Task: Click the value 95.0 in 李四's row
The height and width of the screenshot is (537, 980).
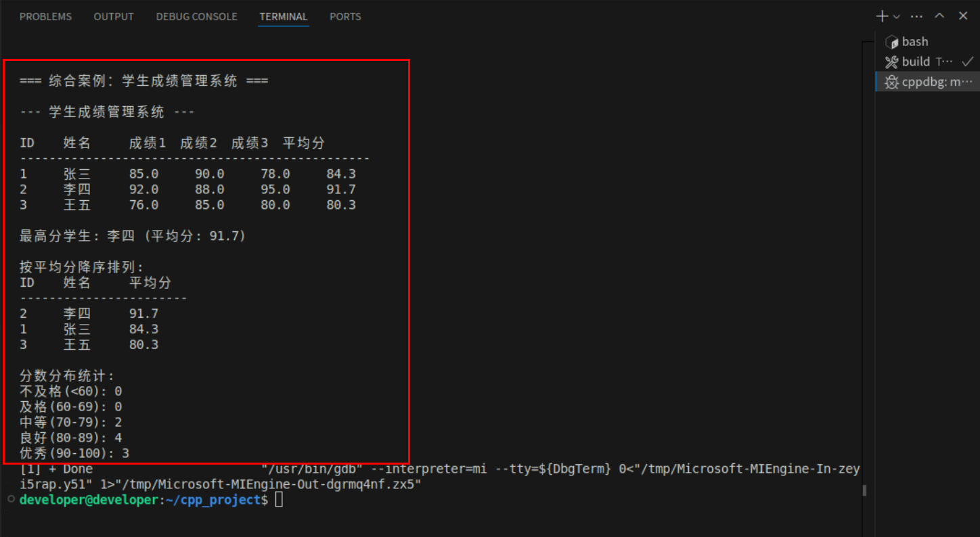Action: [275, 190]
